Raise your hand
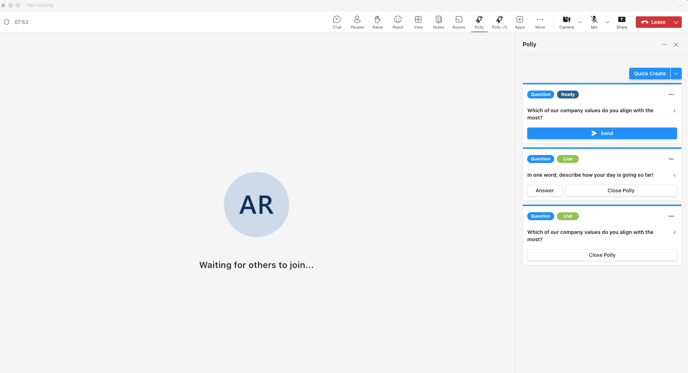The height and width of the screenshot is (373, 688). click(x=377, y=22)
